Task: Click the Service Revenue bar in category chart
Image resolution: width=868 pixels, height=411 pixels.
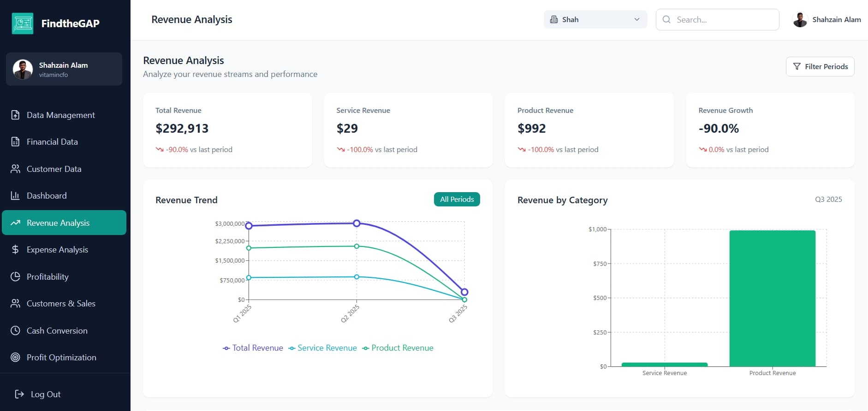Action: 665,364
